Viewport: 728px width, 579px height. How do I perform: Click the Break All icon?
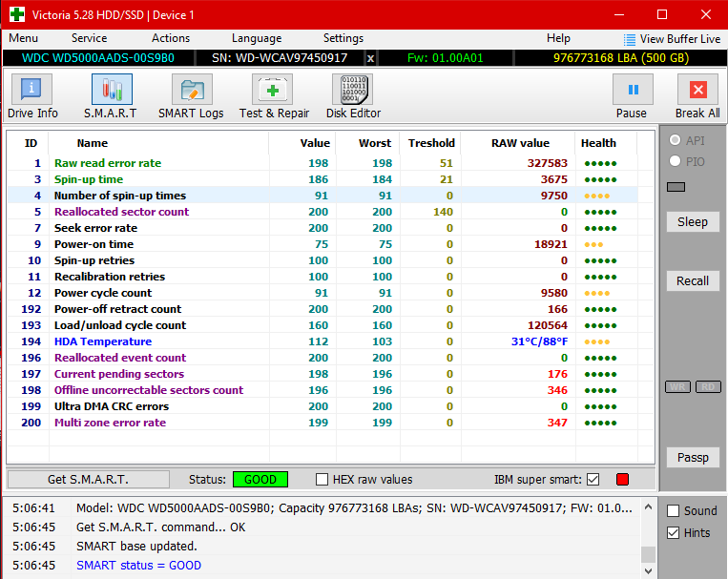[x=697, y=97]
